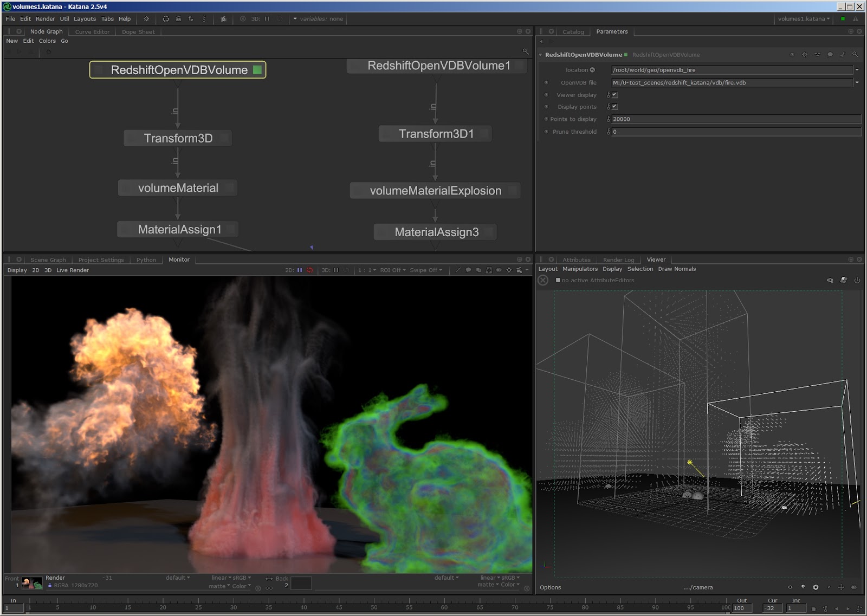Maximize the Parameters panel with float icon

(x=851, y=31)
